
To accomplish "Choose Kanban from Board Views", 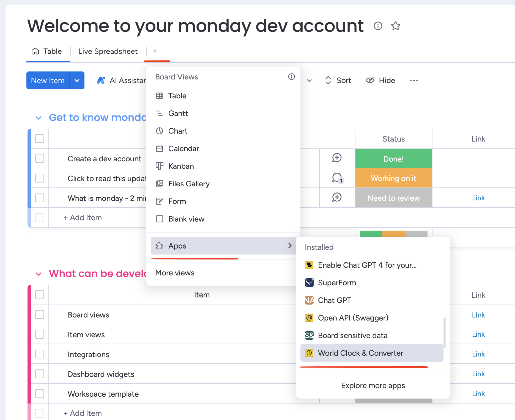I will 223,166.
